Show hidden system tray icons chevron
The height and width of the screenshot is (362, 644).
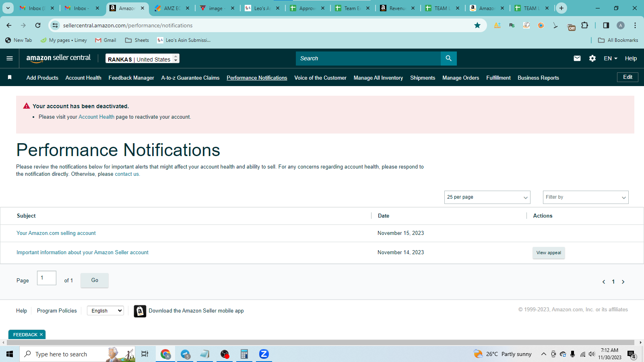pos(543,354)
